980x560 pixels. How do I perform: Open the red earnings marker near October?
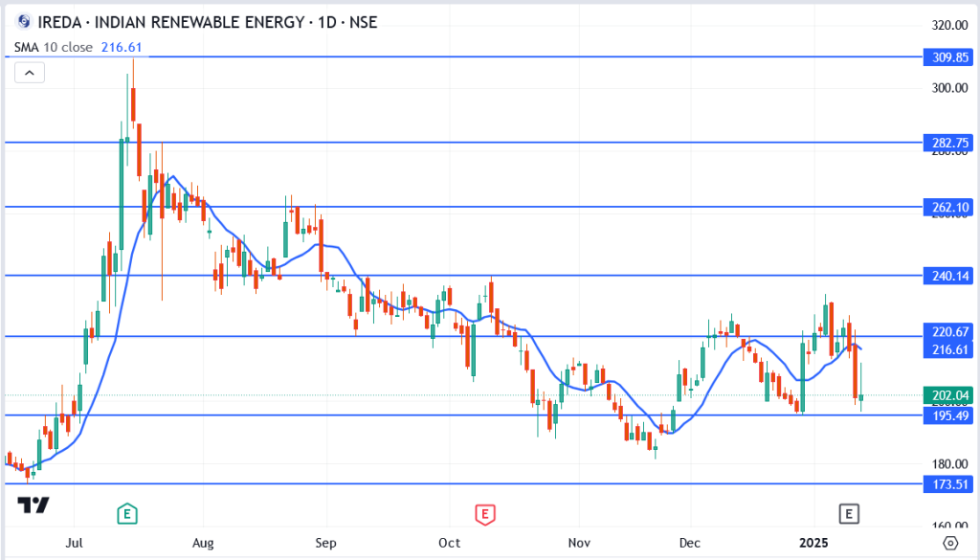pos(485,515)
